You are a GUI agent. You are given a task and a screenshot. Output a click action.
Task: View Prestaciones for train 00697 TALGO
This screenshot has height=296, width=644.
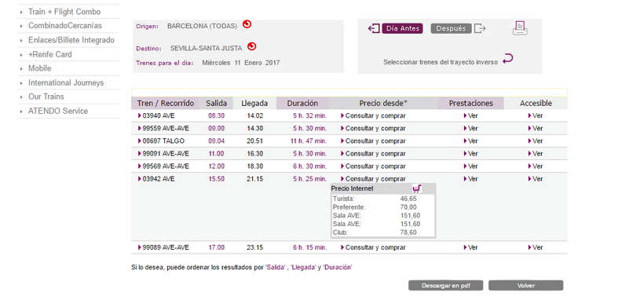(x=470, y=141)
